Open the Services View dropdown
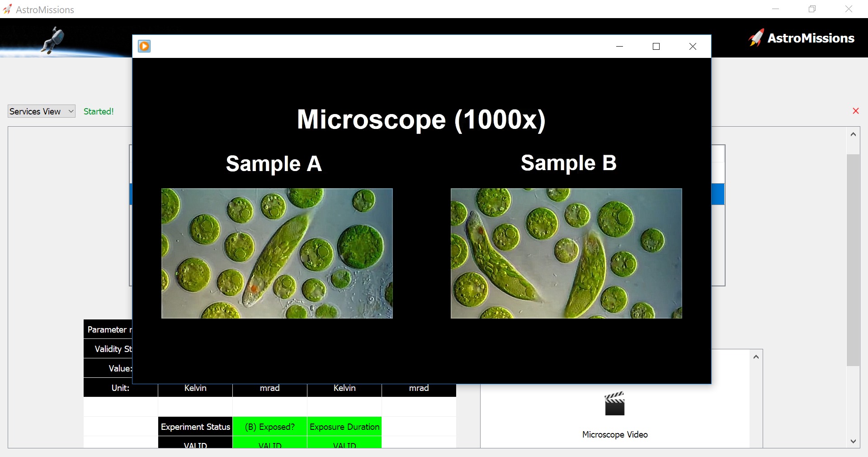The height and width of the screenshot is (457, 868). pos(41,111)
